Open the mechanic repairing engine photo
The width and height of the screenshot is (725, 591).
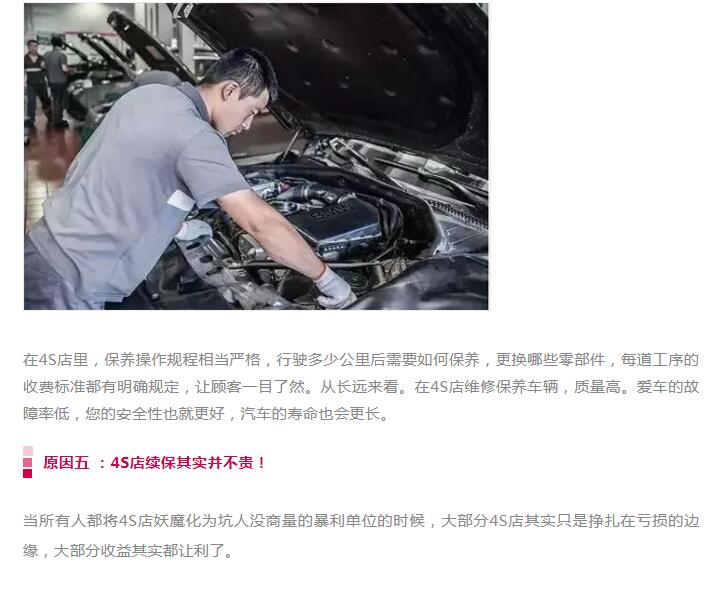256,156
